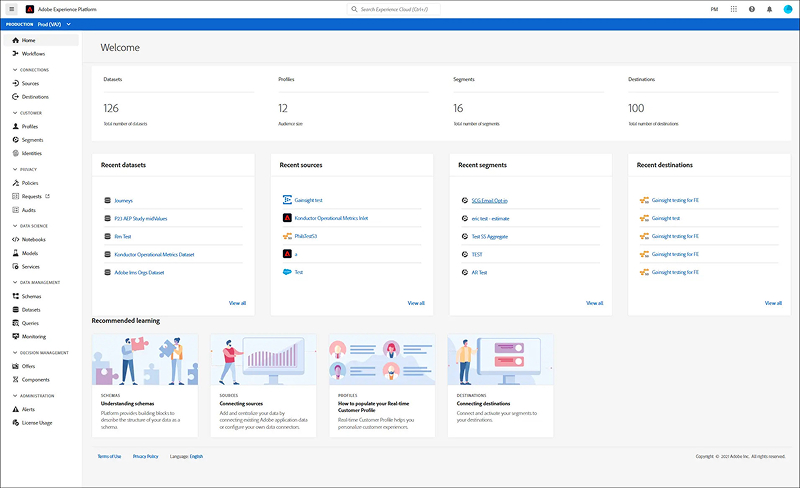
Task: Collapse the Privacy sidebar section
Action: pyautogui.click(x=15, y=169)
